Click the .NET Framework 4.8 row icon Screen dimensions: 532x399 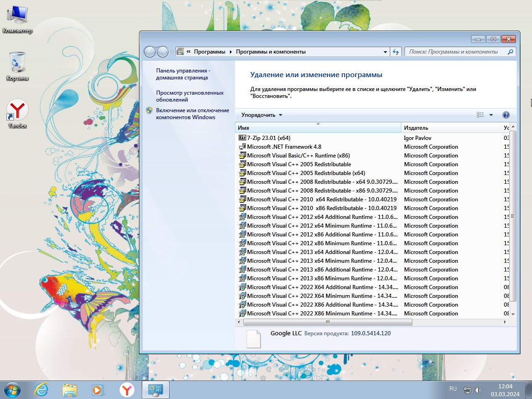pyautogui.click(x=242, y=146)
